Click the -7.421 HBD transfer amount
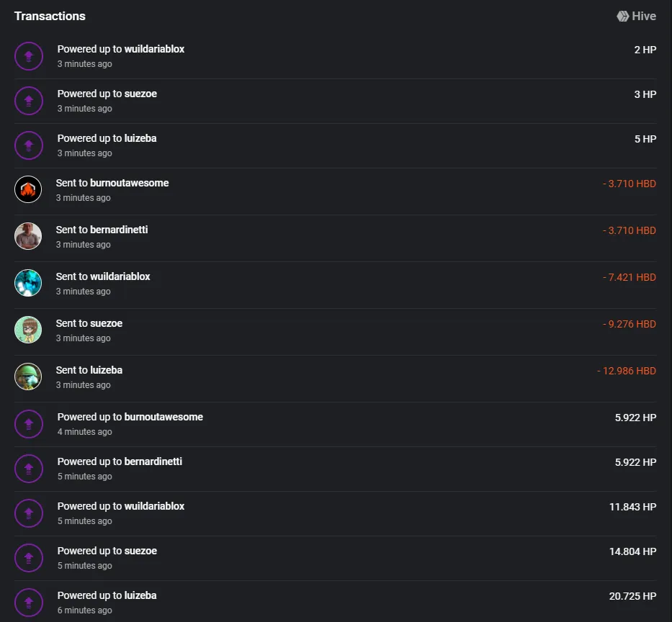This screenshot has width=672, height=622. 629,277
